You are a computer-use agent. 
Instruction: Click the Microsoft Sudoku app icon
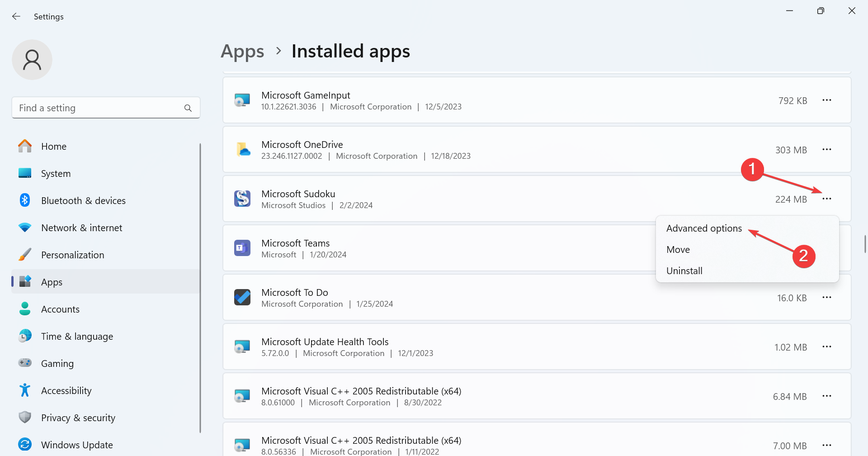pos(242,199)
